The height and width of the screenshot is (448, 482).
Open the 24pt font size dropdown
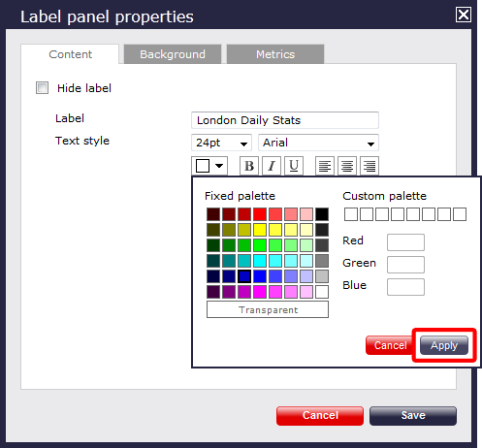pos(221,143)
